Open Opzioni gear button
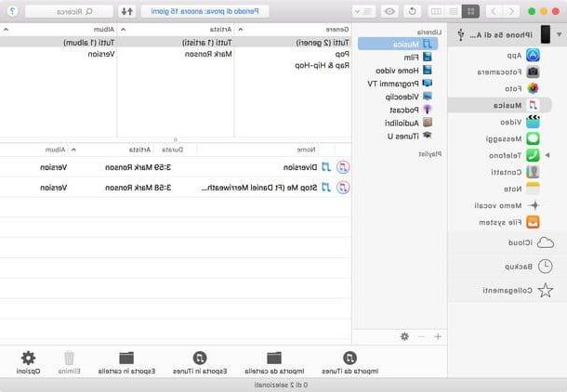The image size is (567, 392). (28, 362)
